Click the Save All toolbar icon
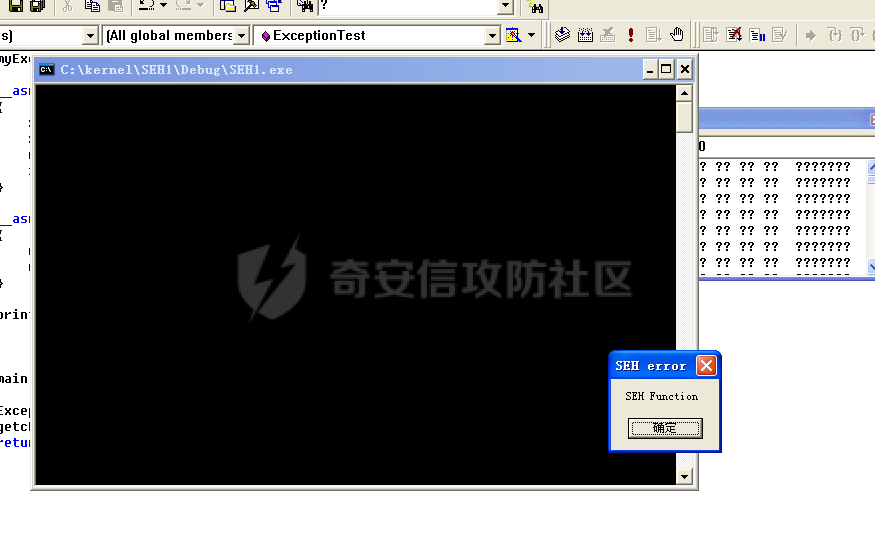 coord(37,7)
